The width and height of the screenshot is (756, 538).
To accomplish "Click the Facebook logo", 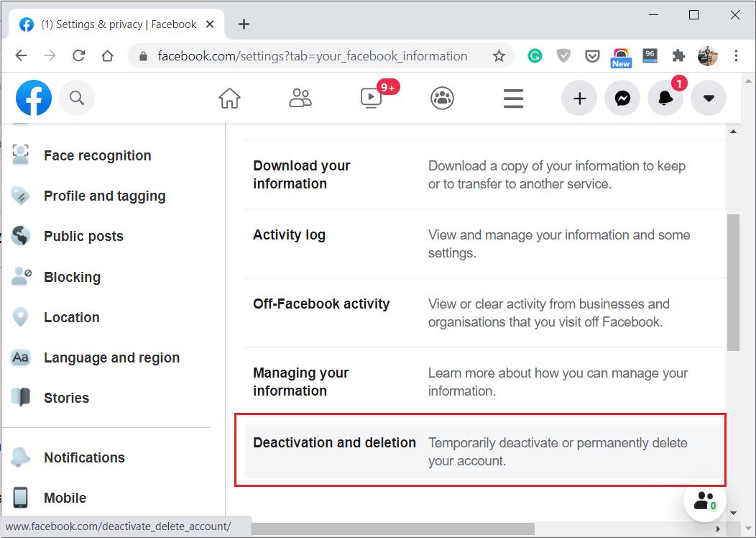I will click(33, 98).
